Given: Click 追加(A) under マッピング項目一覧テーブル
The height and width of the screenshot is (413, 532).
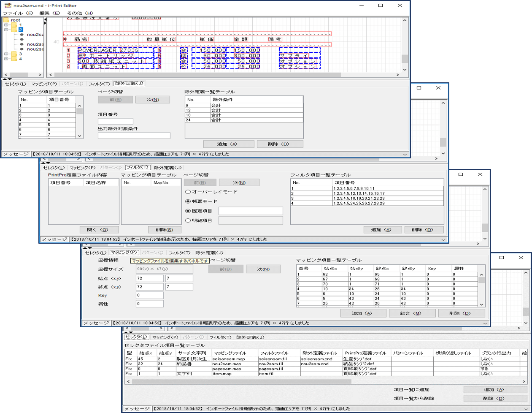Looking at the screenshot, I should point(363,313).
